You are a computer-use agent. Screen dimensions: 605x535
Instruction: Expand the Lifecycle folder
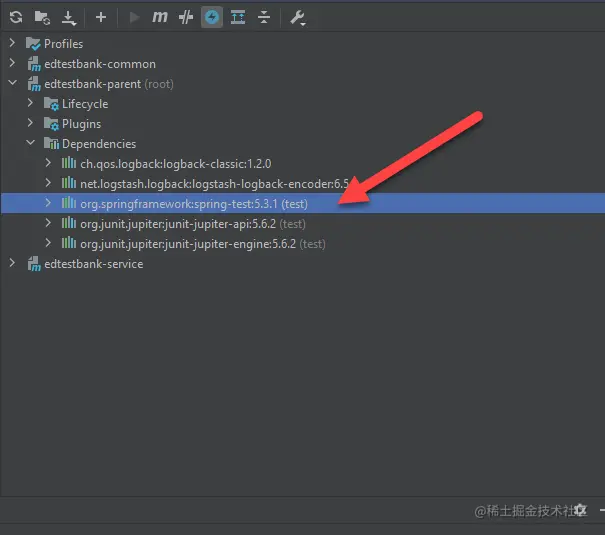(x=30, y=103)
